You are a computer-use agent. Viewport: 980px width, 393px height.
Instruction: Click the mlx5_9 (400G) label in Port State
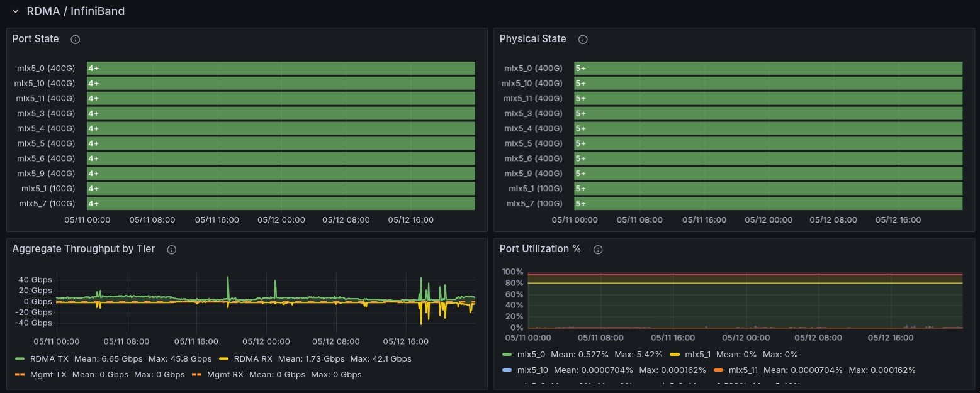tap(46, 174)
